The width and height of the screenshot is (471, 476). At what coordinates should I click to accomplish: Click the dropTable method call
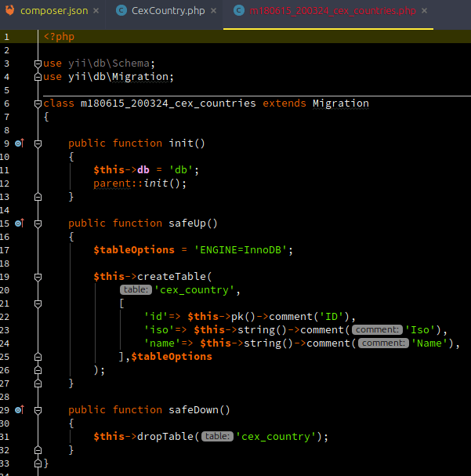(165, 436)
